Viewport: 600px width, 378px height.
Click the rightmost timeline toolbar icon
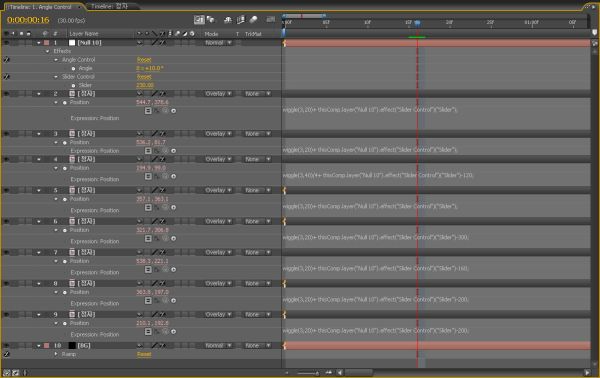pyautogui.click(x=271, y=20)
